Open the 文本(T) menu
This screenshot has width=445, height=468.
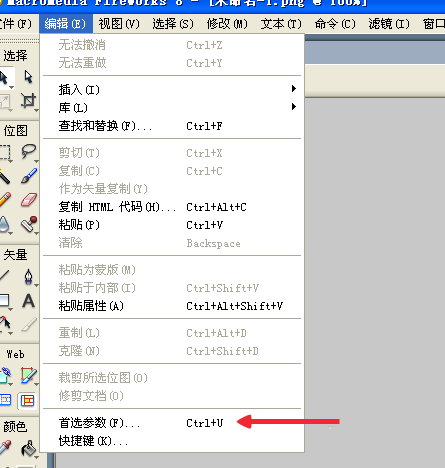tap(281, 24)
